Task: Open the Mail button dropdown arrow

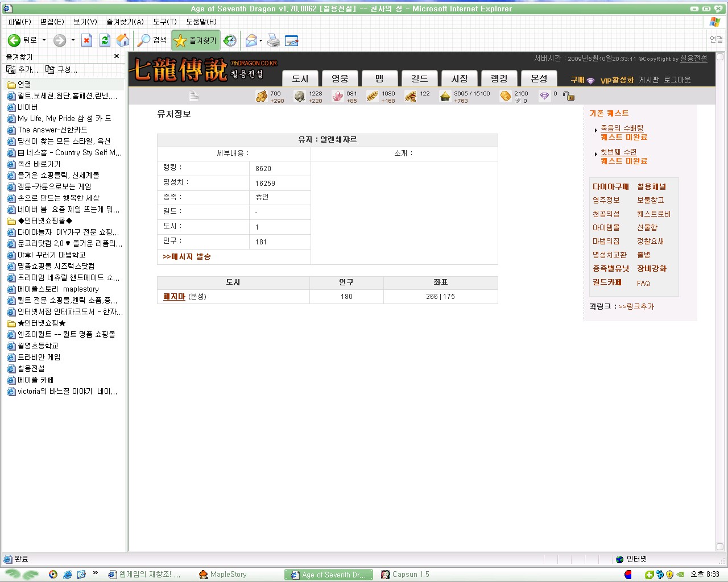Action: (x=260, y=40)
